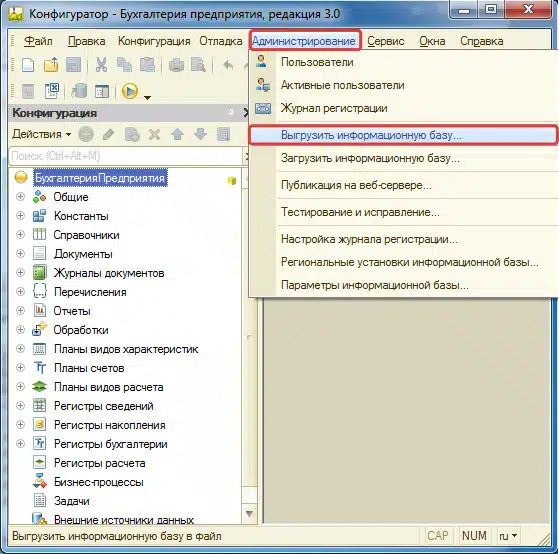Click the Cut scissors icon
This screenshot has height=554, width=559.
tap(101, 65)
